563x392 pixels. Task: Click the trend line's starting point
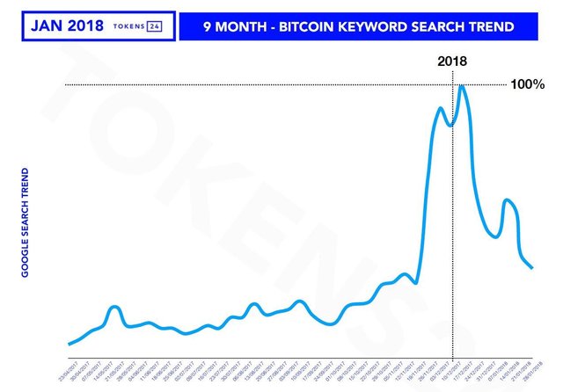tap(69, 344)
